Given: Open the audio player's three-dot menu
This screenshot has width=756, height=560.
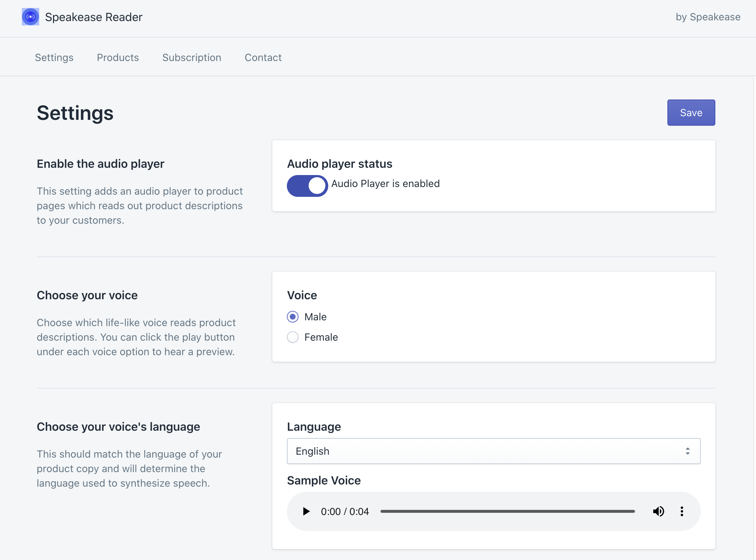Looking at the screenshot, I should [682, 511].
